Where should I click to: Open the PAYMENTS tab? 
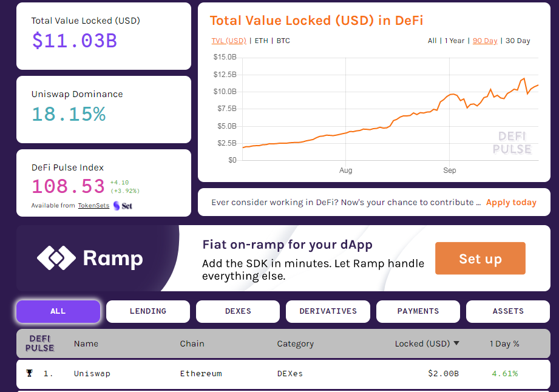(x=418, y=311)
